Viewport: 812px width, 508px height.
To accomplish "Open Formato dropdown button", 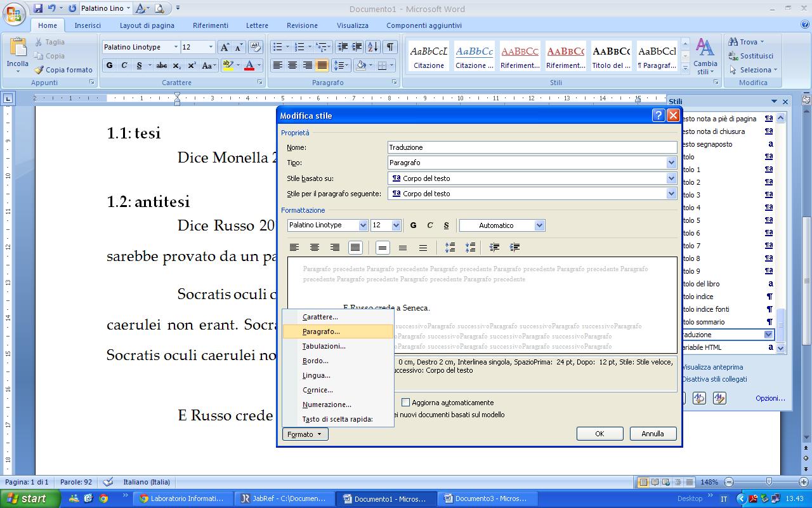I will pos(305,434).
